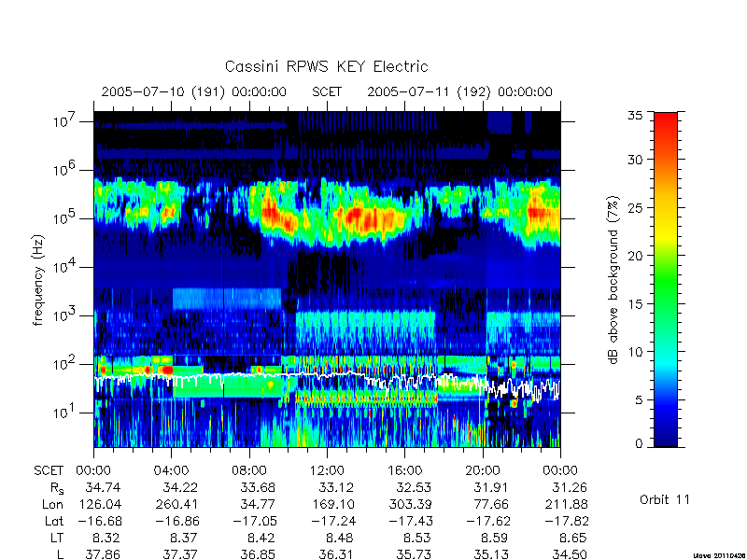The image size is (747, 560).
Task: Click the L value 37.86
Action: click(x=103, y=554)
